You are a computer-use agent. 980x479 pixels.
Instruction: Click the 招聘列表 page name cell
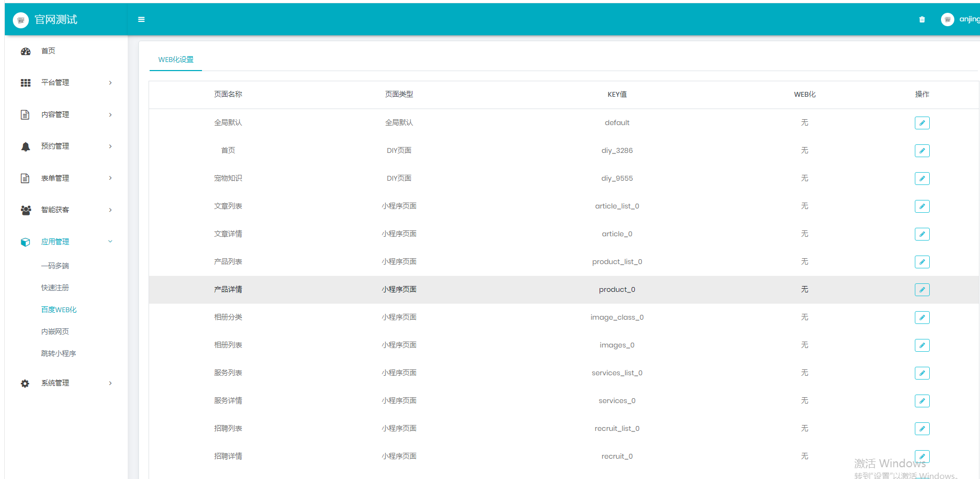[x=228, y=429]
